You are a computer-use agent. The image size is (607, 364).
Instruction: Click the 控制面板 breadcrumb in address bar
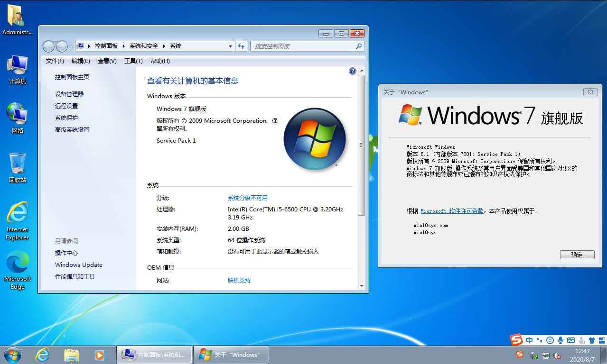pyautogui.click(x=106, y=46)
